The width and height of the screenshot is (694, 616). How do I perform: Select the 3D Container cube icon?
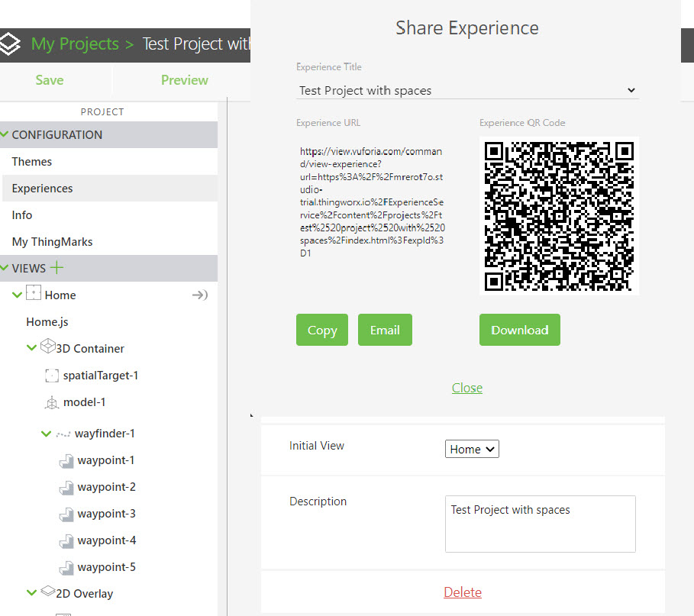tap(47, 347)
